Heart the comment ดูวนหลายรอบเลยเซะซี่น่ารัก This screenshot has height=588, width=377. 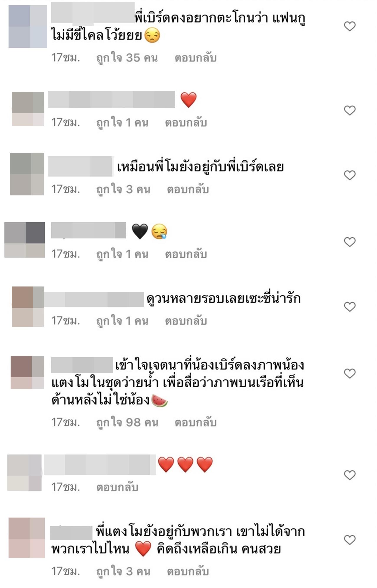[x=350, y=307]
